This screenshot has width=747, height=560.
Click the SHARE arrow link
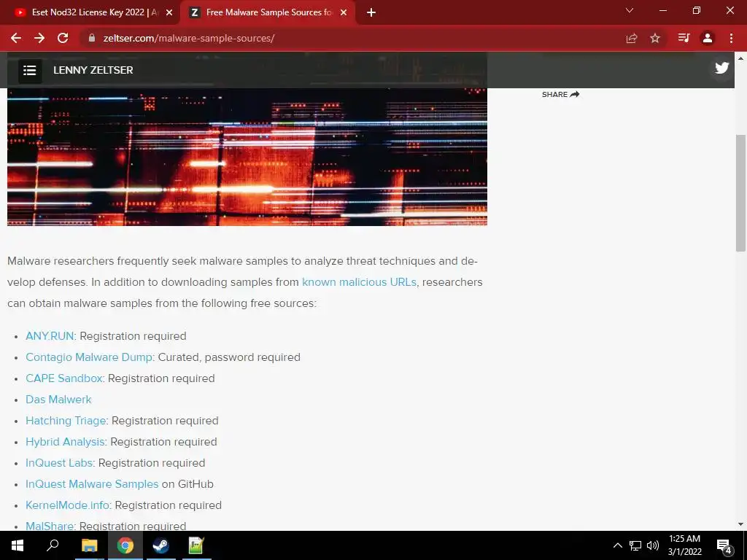tap(561, 94)
